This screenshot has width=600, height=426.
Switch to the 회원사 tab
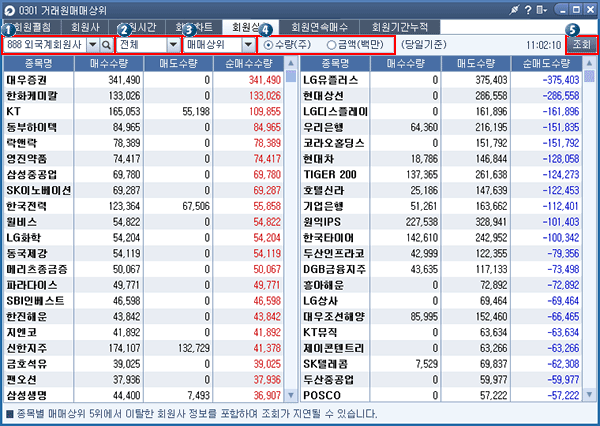(x=85, y=27)
